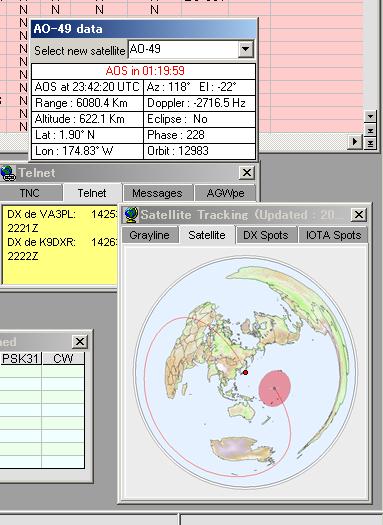Screen dimensions: 383x525
Task: Show the Grayline tab
Action: point(149,235)
